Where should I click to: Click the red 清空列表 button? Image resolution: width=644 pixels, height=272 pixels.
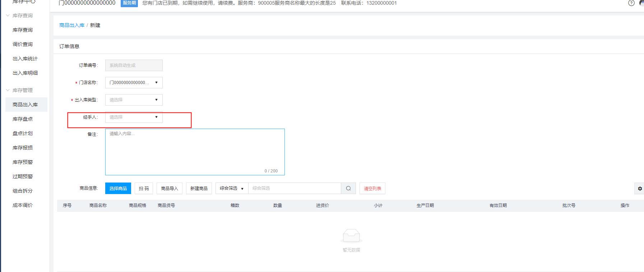(x=372, y=188)
